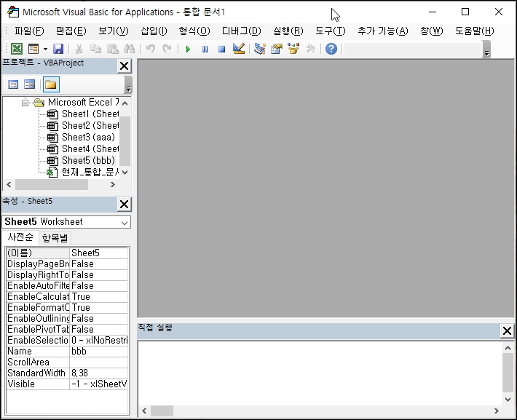Open the Edit menu (편집)
The height and width of the screenshot is (420, 517).
(x=71, y=31)
